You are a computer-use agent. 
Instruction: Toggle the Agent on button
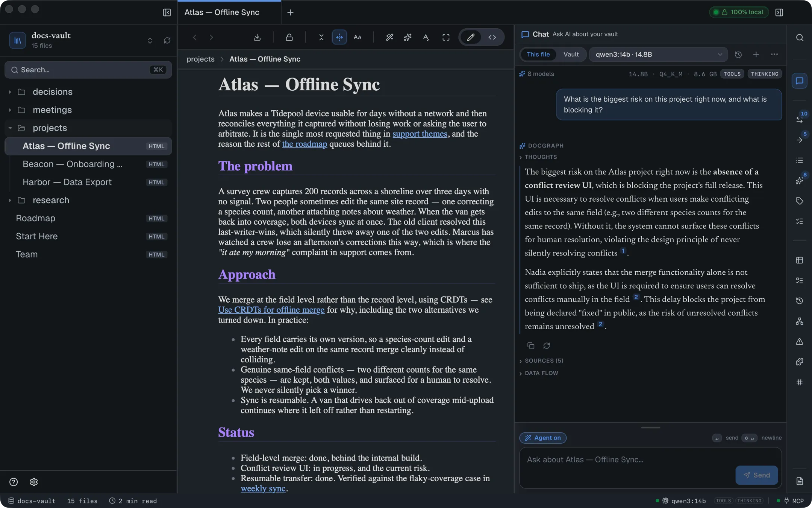point(543,438)
